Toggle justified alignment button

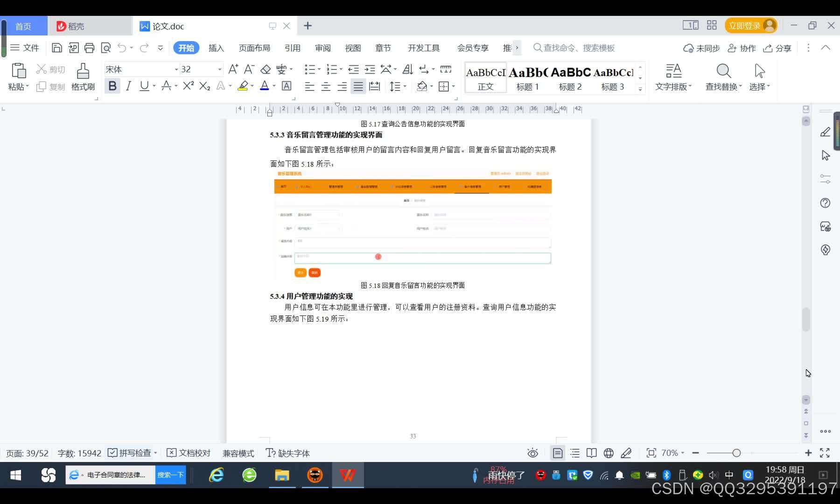point(358,86)
